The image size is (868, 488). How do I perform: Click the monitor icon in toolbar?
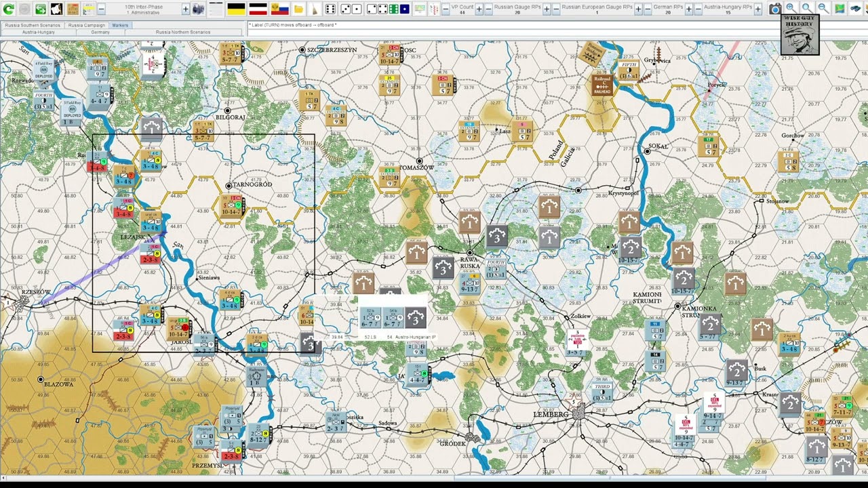420,9
